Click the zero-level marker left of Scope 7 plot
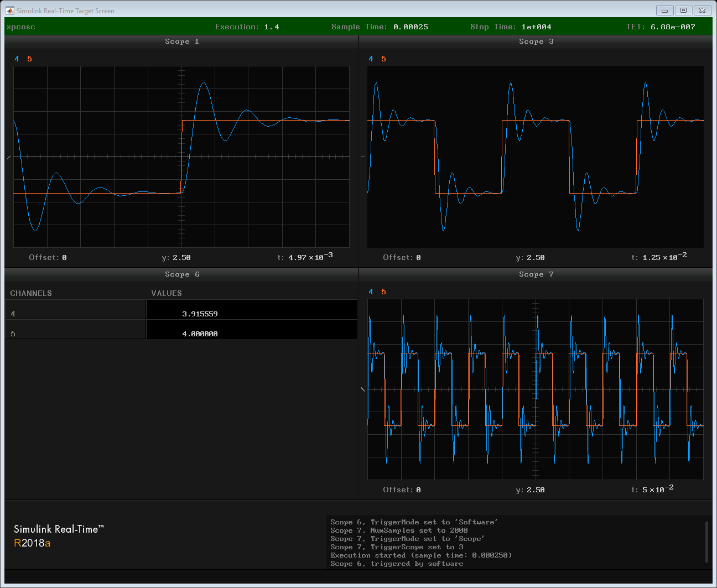Screen dimensions: 717x588 tap(363, 389)
